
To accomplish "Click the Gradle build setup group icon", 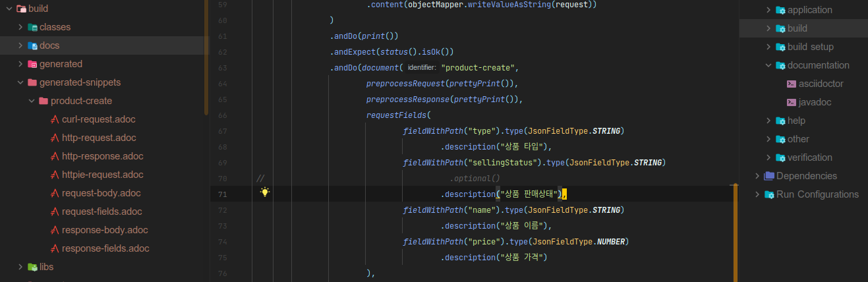I will click(780, 47).
